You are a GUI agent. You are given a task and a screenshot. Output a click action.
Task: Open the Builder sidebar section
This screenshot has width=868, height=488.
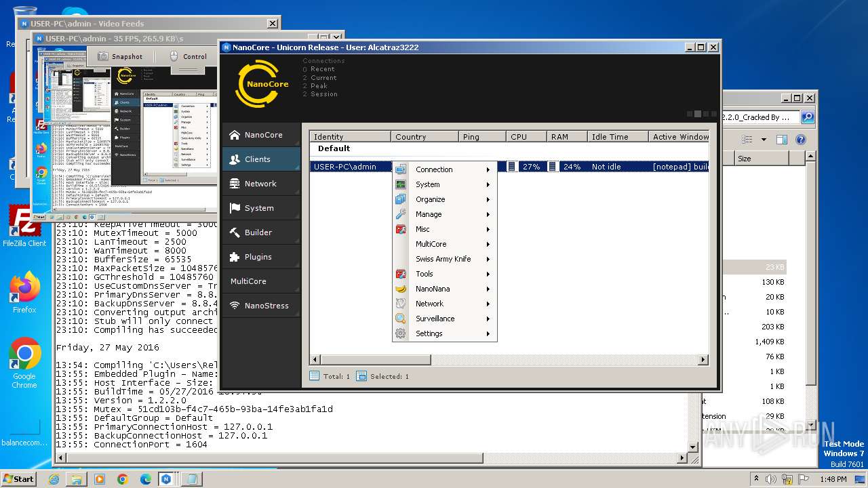(261, 232)
